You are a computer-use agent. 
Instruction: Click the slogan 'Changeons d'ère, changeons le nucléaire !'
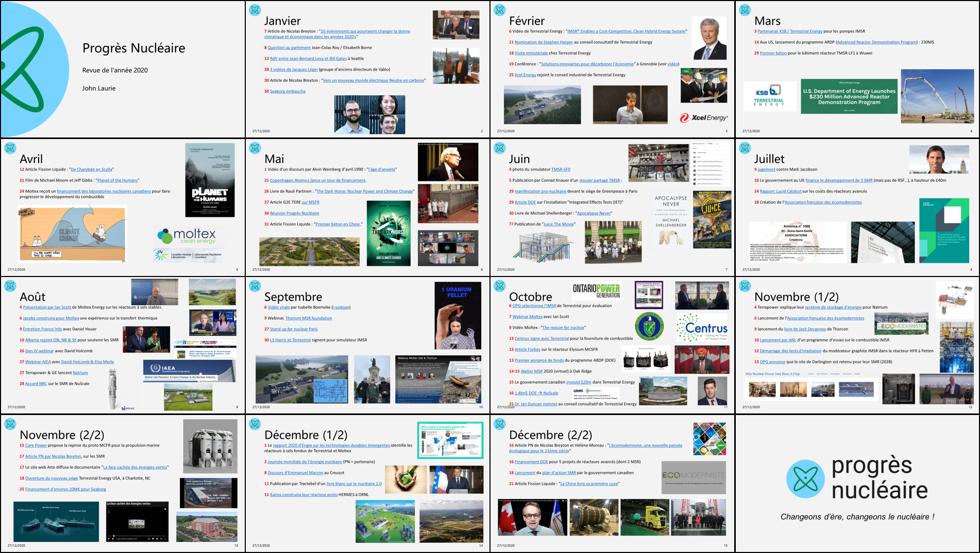[857, 517]
